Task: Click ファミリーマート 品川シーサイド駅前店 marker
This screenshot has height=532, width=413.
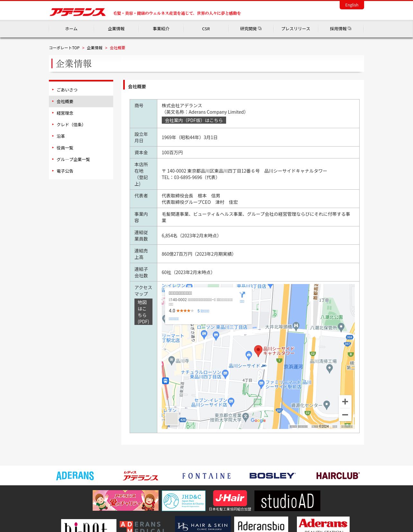Action: [261, 384]
